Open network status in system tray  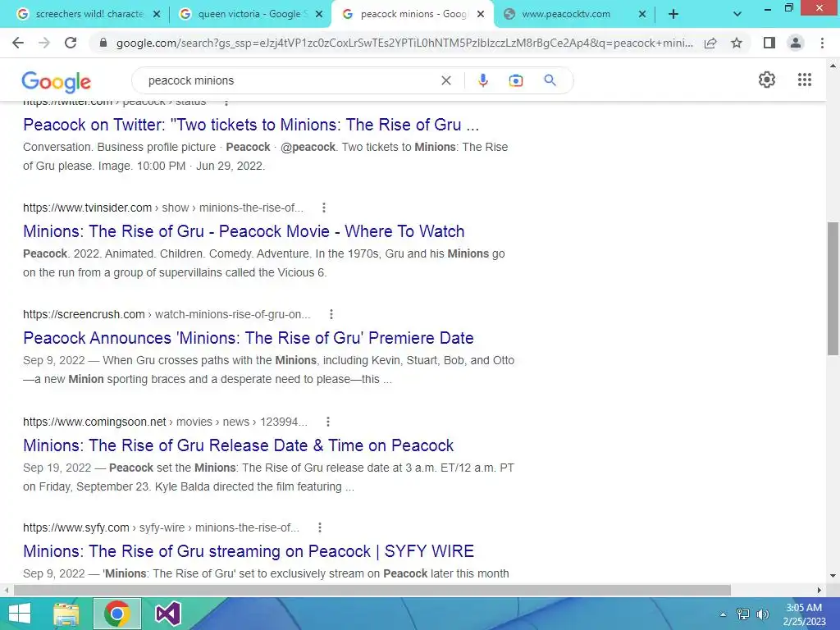743,614
